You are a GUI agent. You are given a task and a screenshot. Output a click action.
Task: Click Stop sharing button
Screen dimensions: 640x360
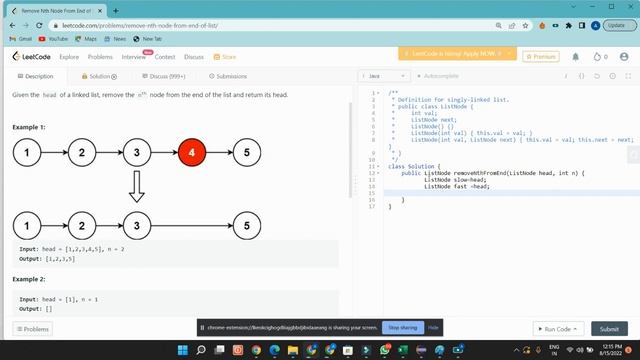403,328
